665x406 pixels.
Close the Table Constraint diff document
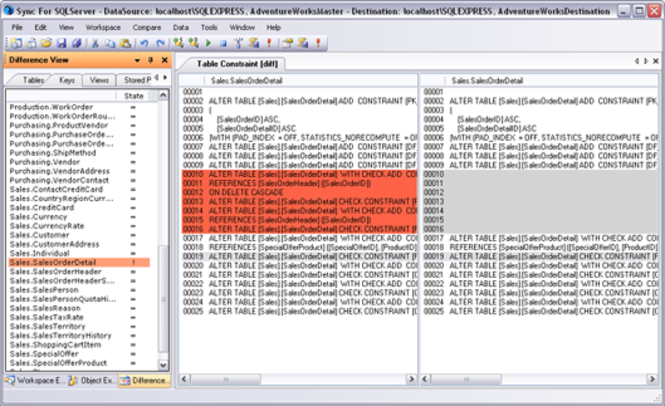click(x=656, y=61)
